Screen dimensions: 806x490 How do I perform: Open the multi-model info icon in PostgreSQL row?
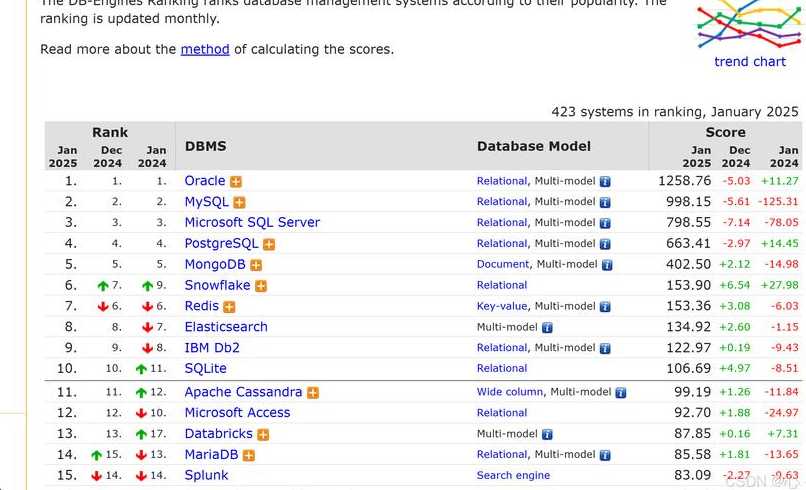tap(605, 244)
